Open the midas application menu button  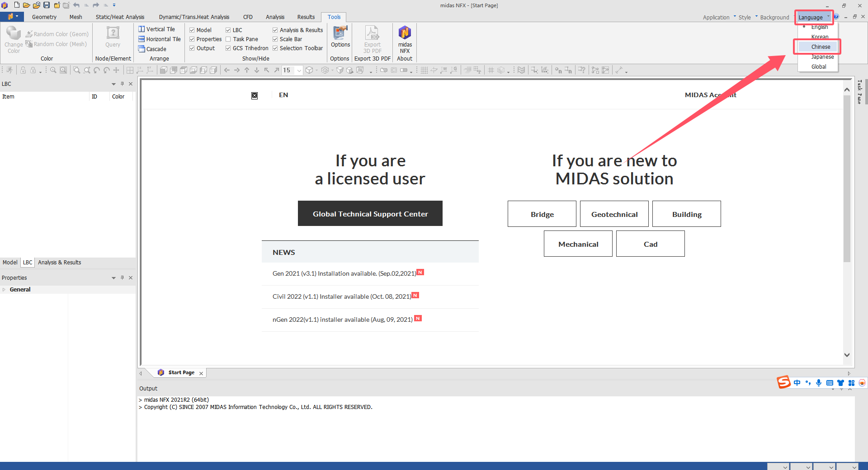[x=11, y=17]
